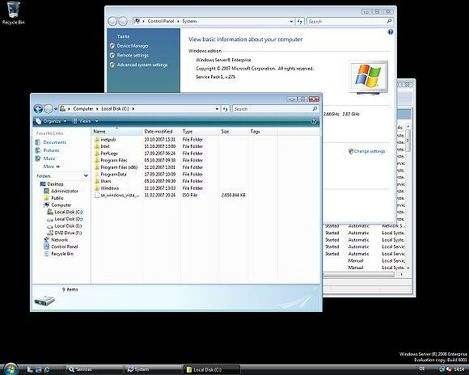Image resolution: width=469 pixels, height=375 pixels.
Task: Click the disk drive icon in details pane
Action: click(x=44, y=301)
